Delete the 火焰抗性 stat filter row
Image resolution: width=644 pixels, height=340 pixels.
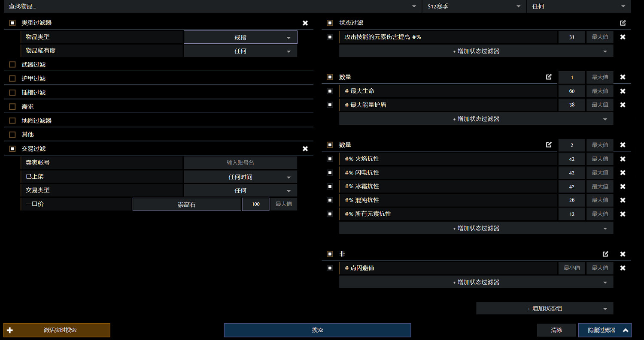623,159
